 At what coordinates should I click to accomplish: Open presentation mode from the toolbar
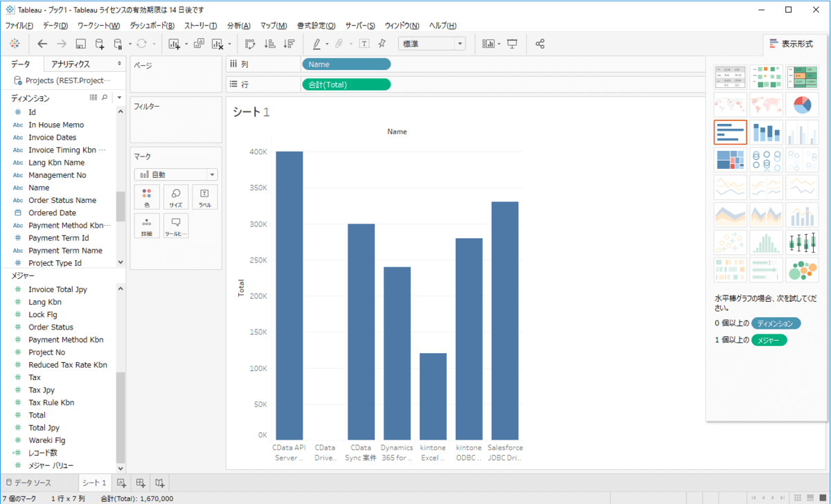click(512, 44)
